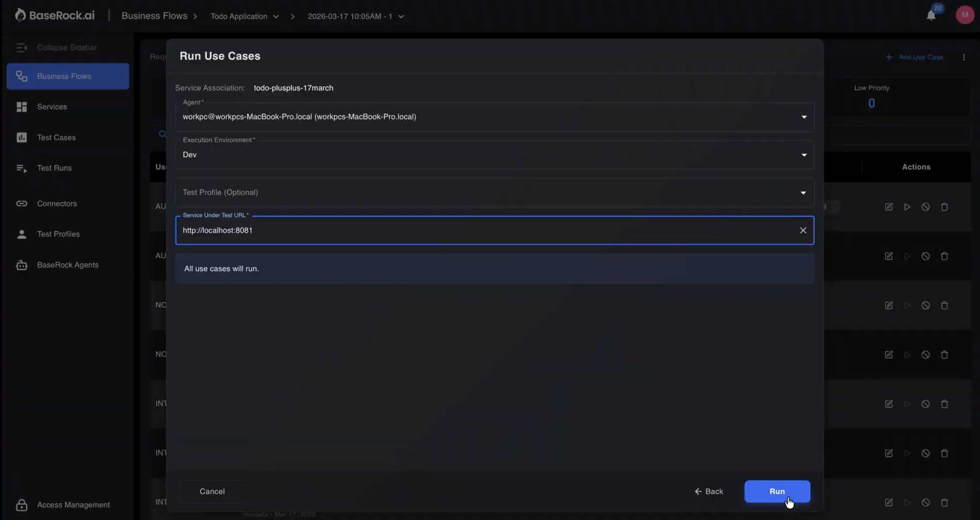Click the blue Run button
The height and width of the screenshot is (520, 980).
pos(777,491)
